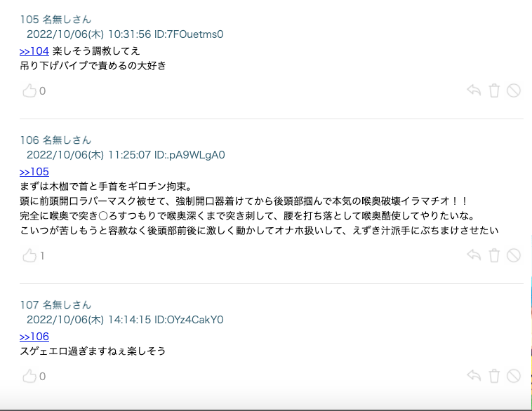532x411 pixels.
Task: Delete post 106 with trash icon
Action: [494, 255]
